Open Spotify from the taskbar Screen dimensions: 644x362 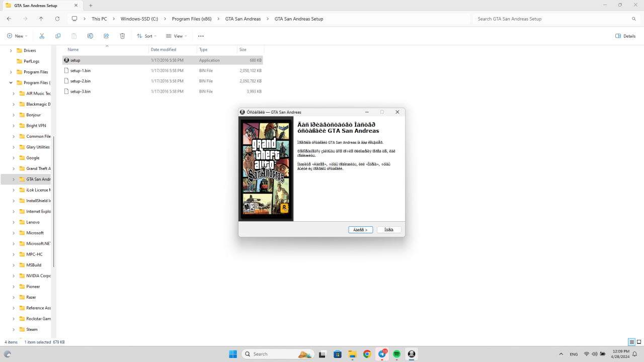coord(396,354)
